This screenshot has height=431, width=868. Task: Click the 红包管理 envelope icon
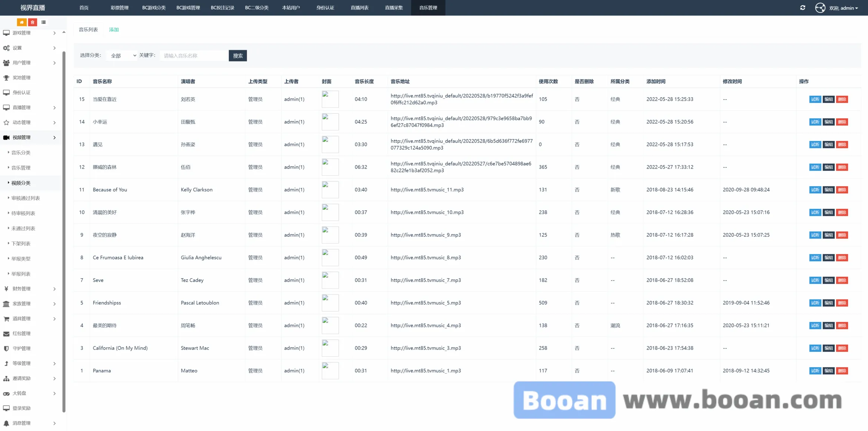(6, 334)
